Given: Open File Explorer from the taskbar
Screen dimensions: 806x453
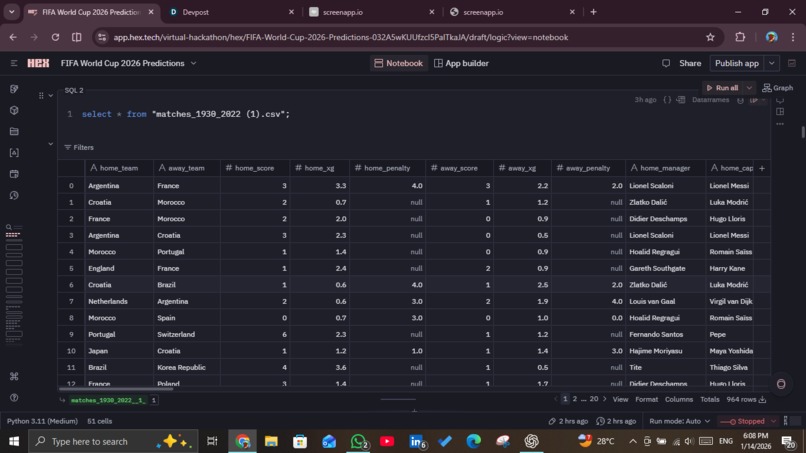Looking at the screenshot, I should click(x=271, y=441).
